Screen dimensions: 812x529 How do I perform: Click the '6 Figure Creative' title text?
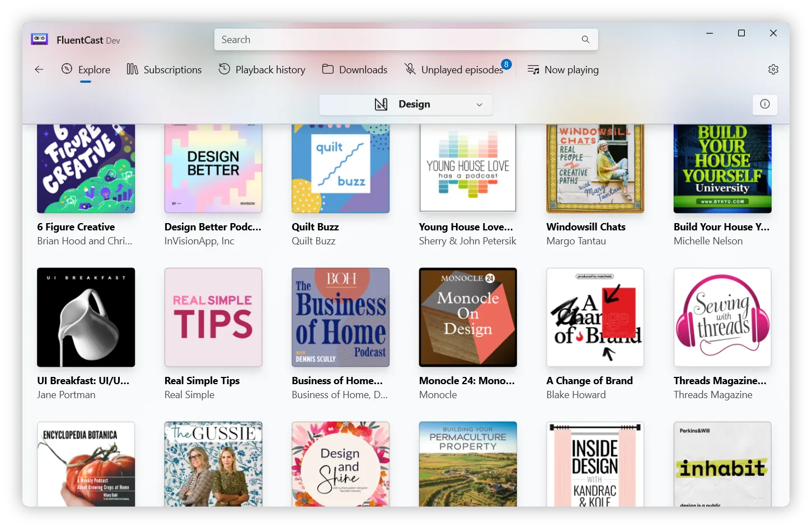click(76, 227)
